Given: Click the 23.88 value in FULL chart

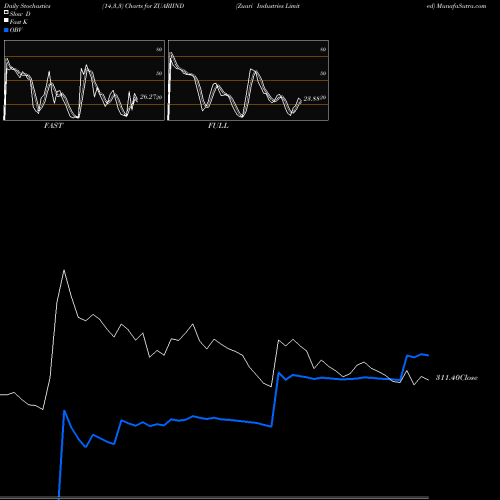Looking at the screenshot, I should (312, 98).
